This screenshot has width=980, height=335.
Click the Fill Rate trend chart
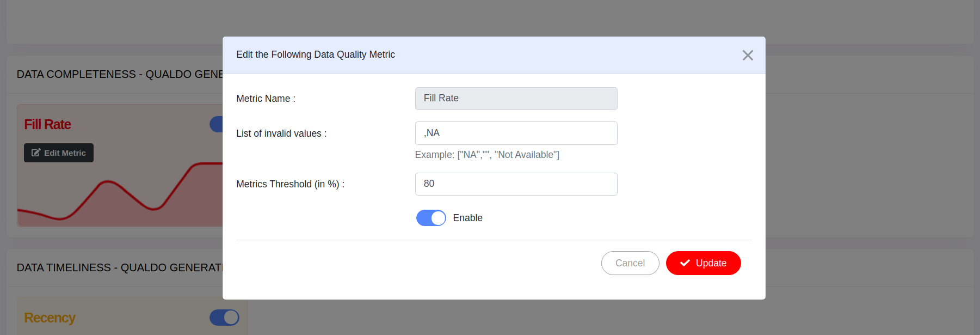coord(120,196)
